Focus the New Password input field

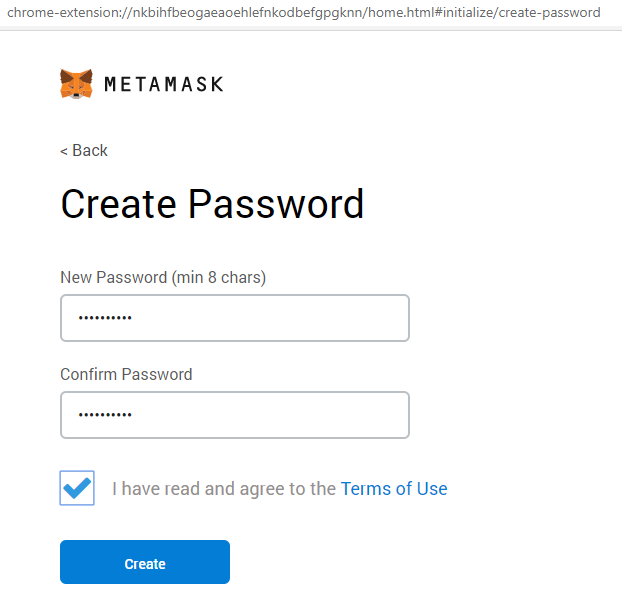(x=235, y=318)
